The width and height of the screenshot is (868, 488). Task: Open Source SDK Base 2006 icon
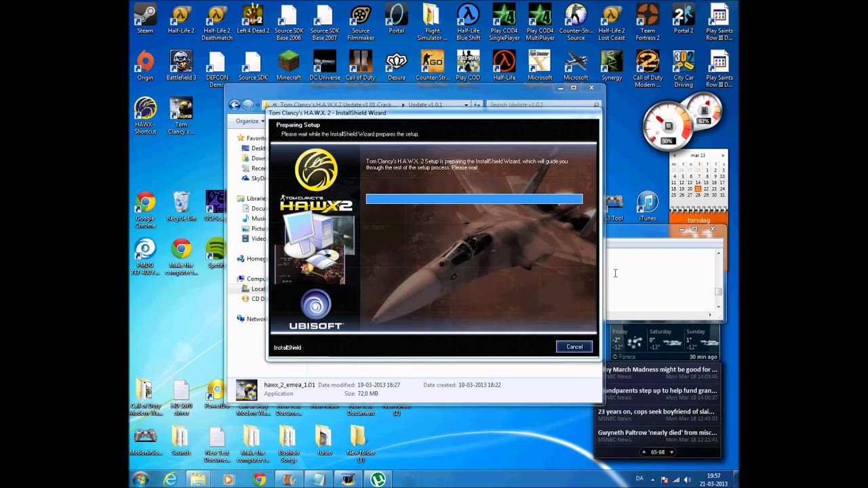pos(289,22)
